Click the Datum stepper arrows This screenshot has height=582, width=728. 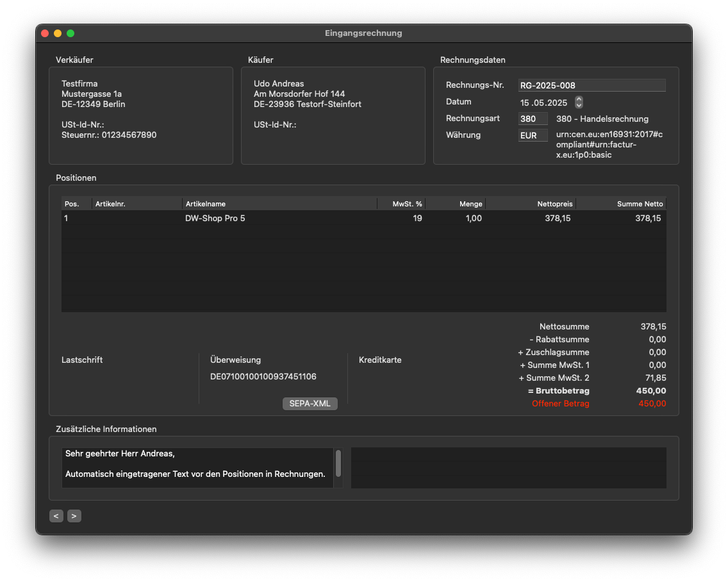(x=579, y=102)
